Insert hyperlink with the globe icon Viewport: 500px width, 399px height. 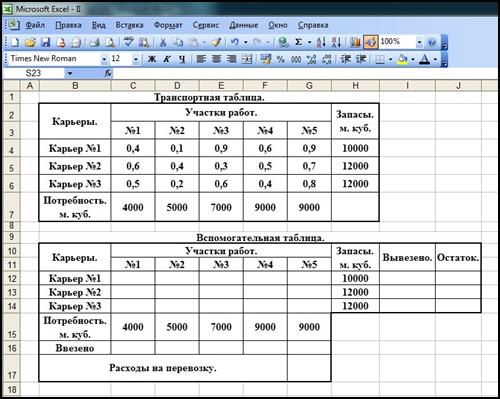coord(283,42)
